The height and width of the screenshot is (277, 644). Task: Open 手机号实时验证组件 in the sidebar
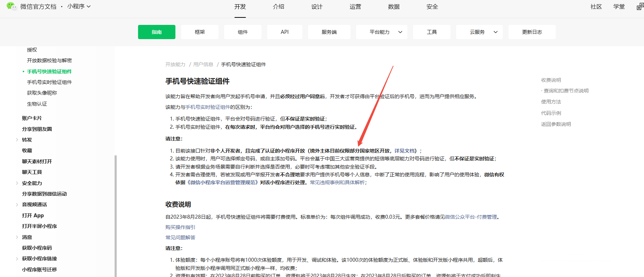pos(49,82)
